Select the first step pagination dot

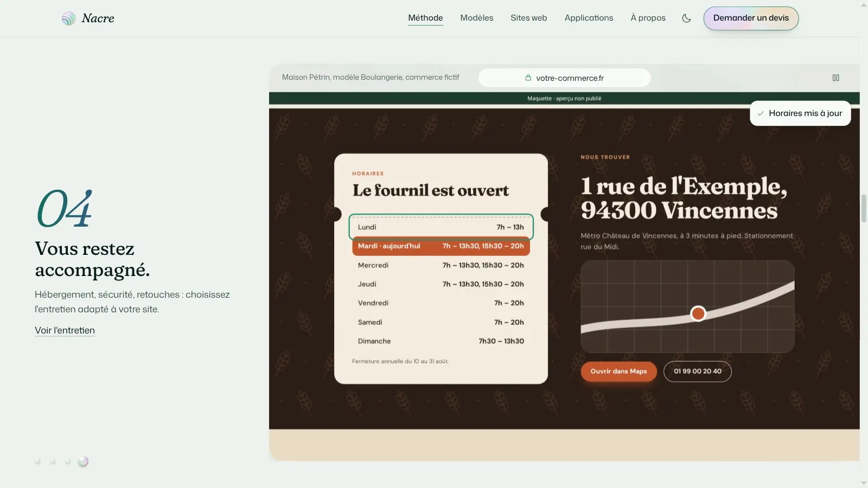click(x=37, y=461)
